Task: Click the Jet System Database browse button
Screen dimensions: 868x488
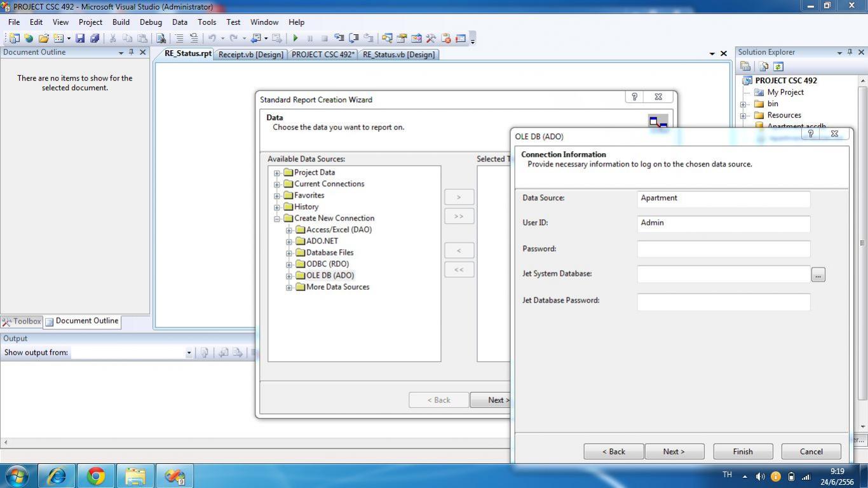Action: [818, 274]
